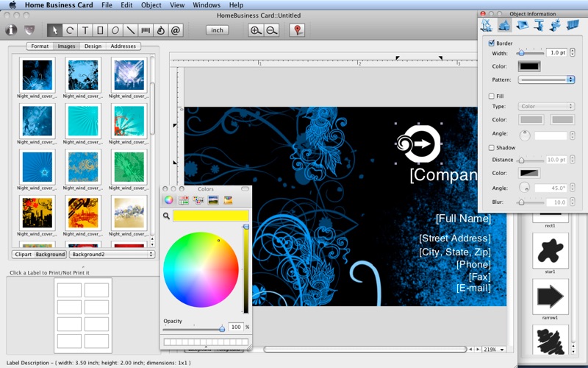588x368 pixels.
Task: Open the 219% zoom level dropdown
Action: coord(492,349)
